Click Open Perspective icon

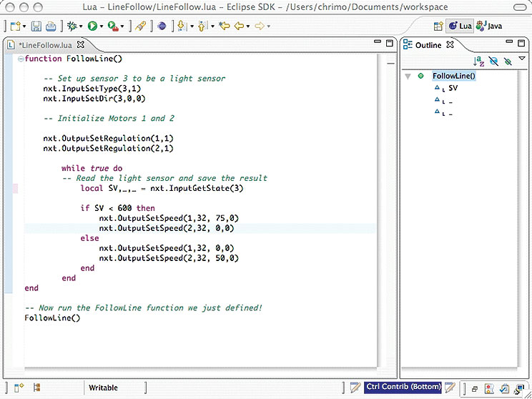437,26
